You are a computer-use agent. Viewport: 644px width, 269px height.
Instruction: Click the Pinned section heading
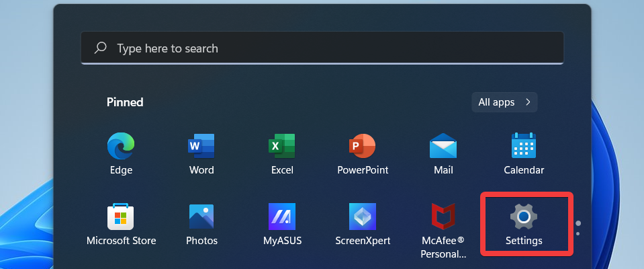tap(125, 102)
